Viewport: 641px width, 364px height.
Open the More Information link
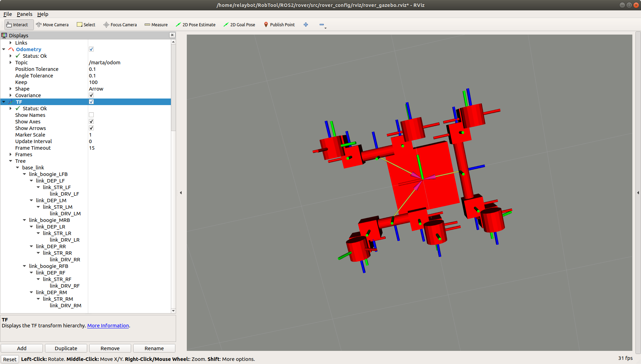[x=108, y=326]
